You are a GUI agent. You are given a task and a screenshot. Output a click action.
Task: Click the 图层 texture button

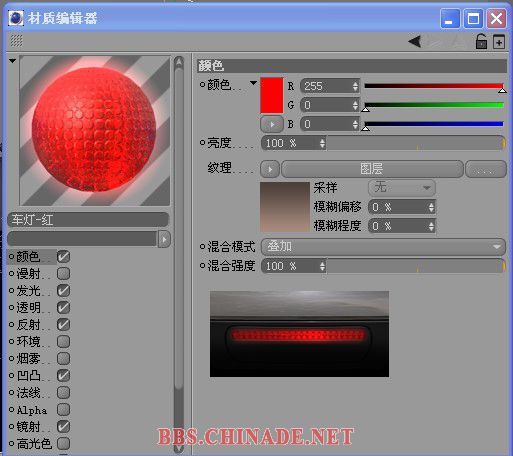click(372, 169)
